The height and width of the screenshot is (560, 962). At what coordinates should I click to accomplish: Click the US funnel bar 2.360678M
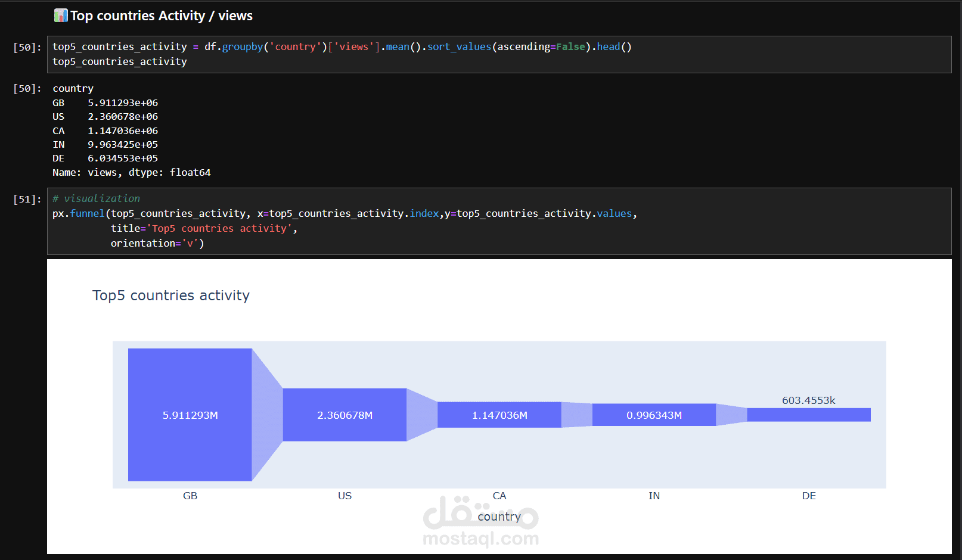click(x=345, y=415)
